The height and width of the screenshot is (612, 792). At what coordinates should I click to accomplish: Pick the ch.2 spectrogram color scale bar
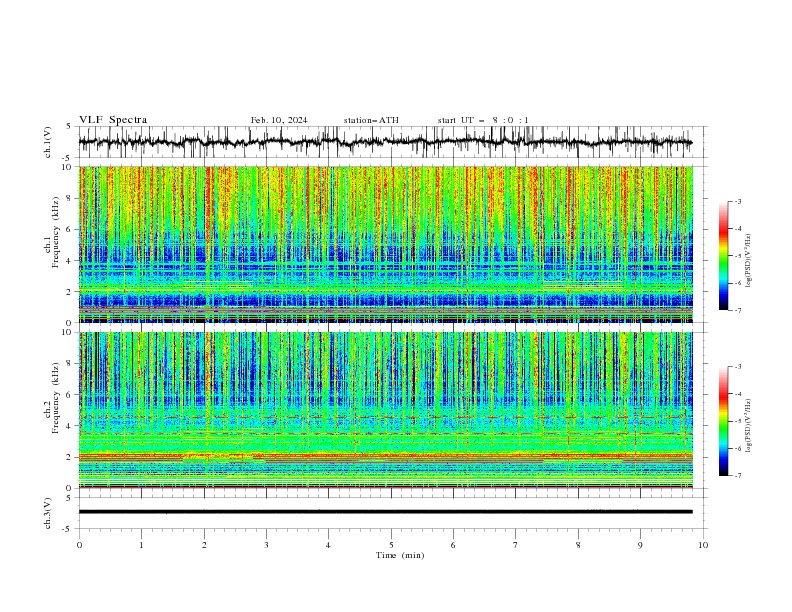point(723,421)
